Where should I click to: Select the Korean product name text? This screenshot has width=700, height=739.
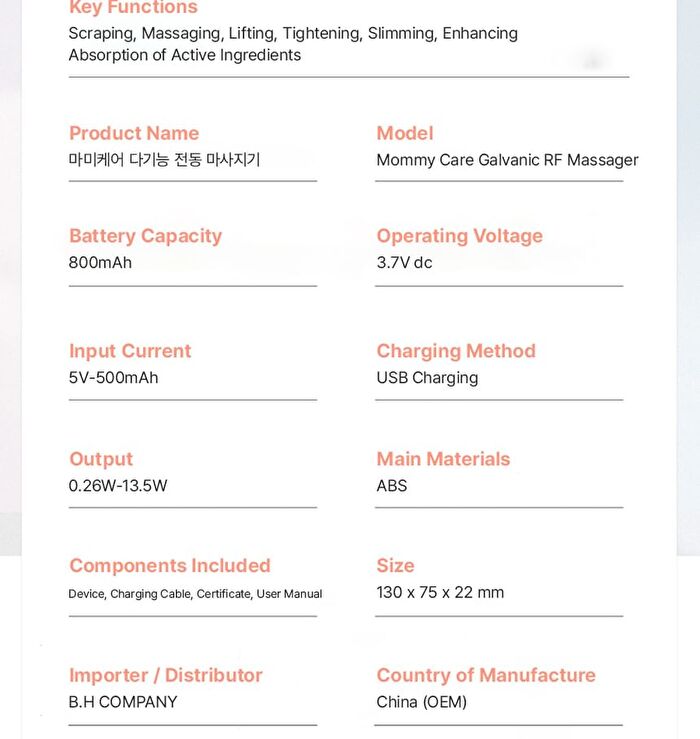tap(164, 160)
